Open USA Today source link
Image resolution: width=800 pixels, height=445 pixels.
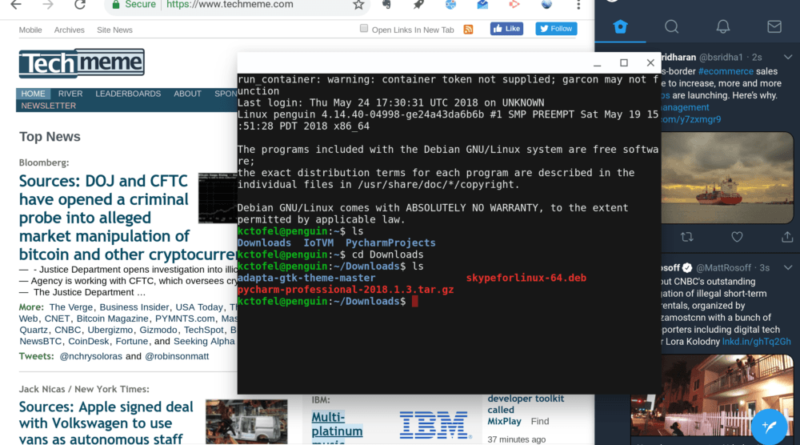pyautogui.click(x=199, y=307)
